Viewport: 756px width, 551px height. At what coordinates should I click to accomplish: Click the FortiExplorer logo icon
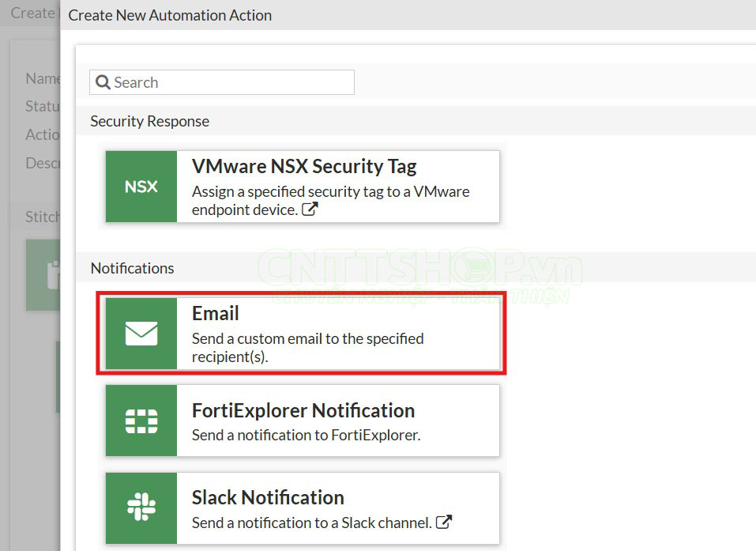[141, 421]
